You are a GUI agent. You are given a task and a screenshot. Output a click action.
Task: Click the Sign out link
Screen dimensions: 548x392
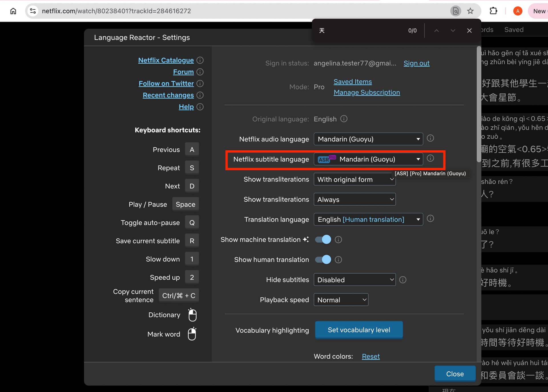[x=416, y=63]
